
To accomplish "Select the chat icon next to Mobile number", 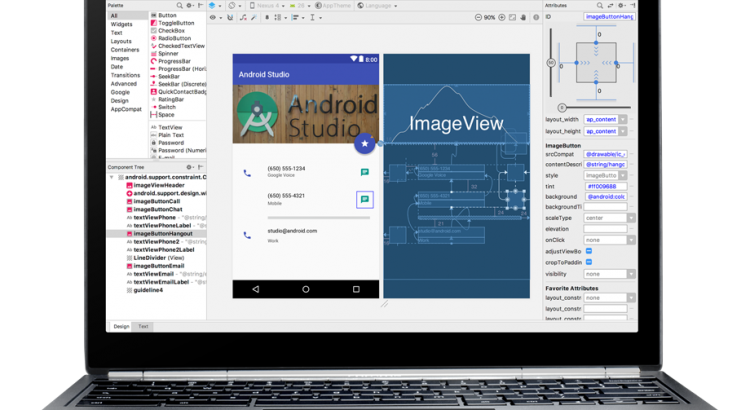I will click(x=365, y=200).
